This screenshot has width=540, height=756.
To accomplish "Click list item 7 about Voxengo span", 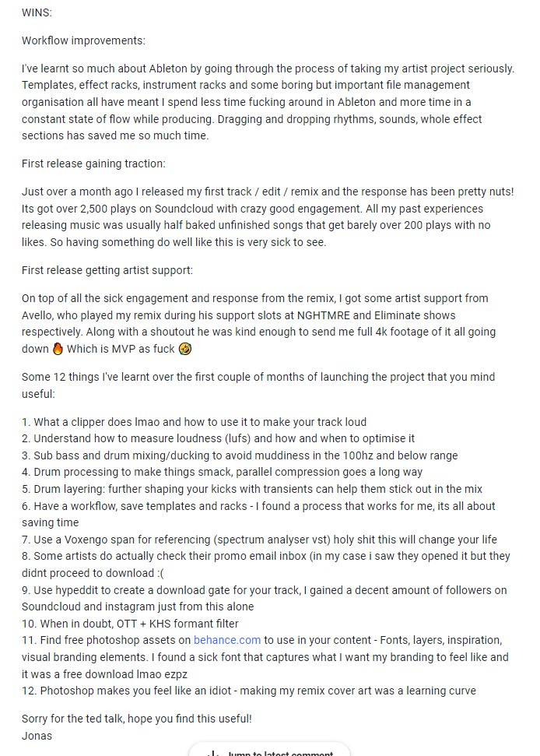I will [x=259, y=540].
